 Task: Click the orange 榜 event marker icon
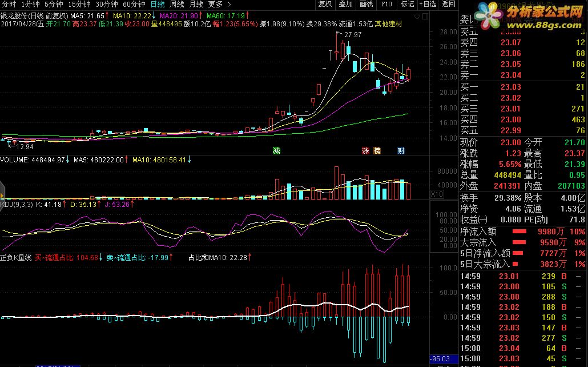coord(377,151)
